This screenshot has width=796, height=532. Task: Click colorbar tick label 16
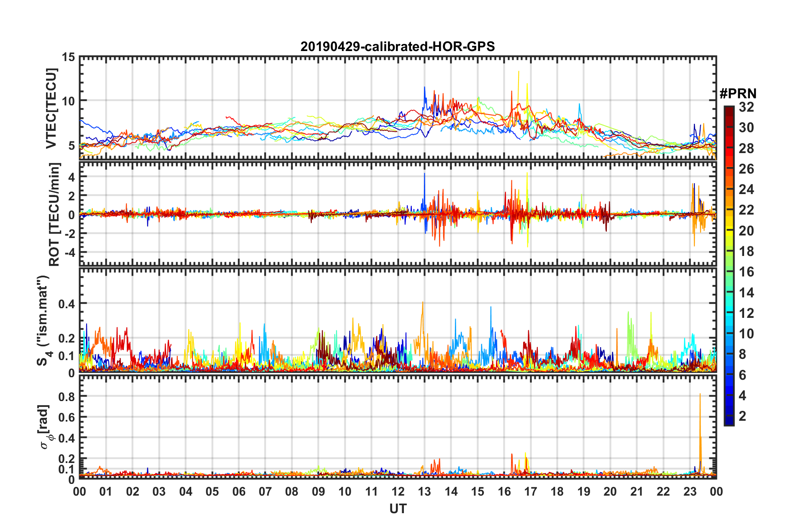746,272
